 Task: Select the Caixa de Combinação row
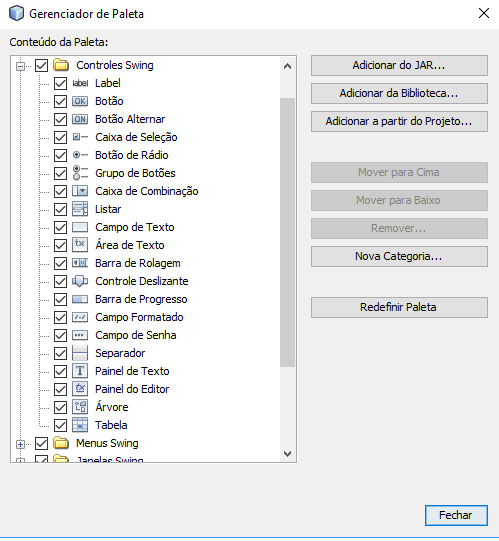[x=147, y=191]
